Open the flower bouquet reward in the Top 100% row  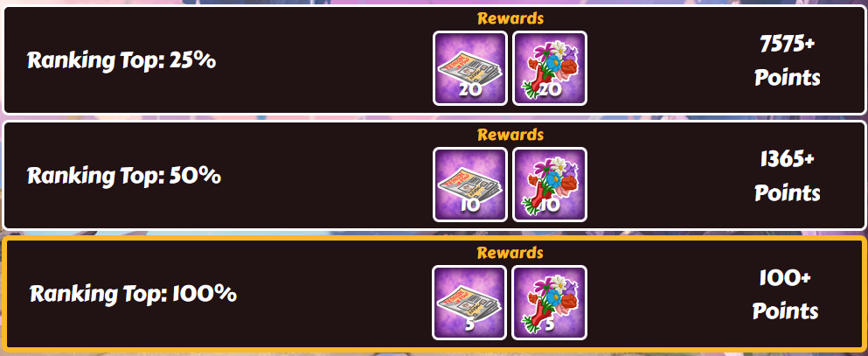click(549, 303)
